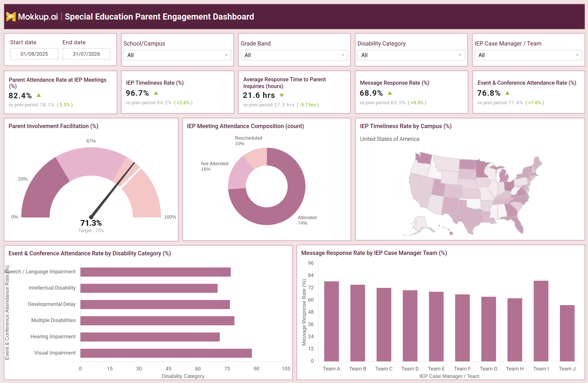Open the School/Campus dropdown
Screen dimensions: 588x383
click(177, 55)
